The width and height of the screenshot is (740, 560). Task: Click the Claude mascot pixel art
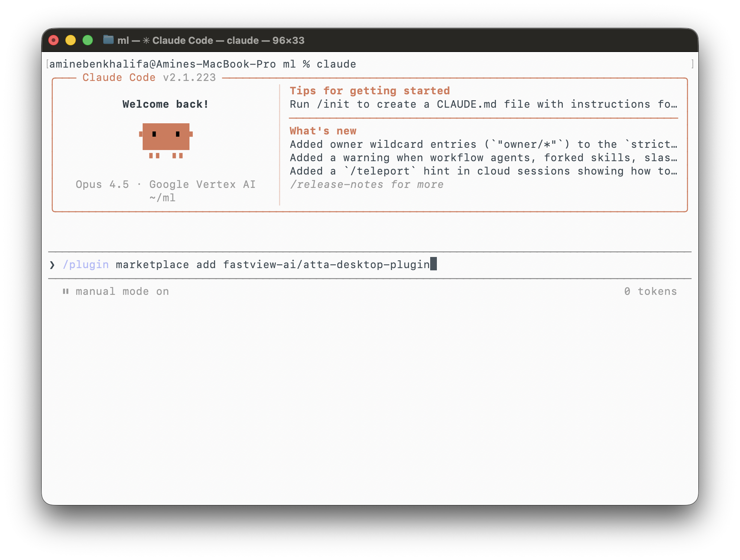[166, 141]
